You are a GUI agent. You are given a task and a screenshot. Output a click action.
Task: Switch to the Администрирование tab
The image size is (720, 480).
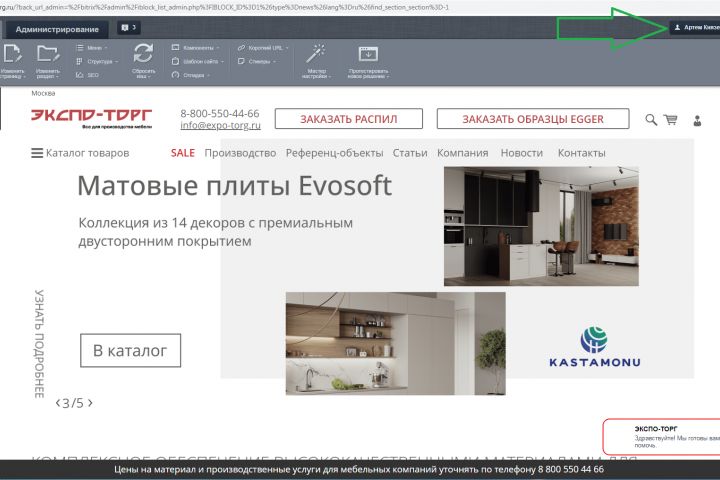(x=57, y=29)
